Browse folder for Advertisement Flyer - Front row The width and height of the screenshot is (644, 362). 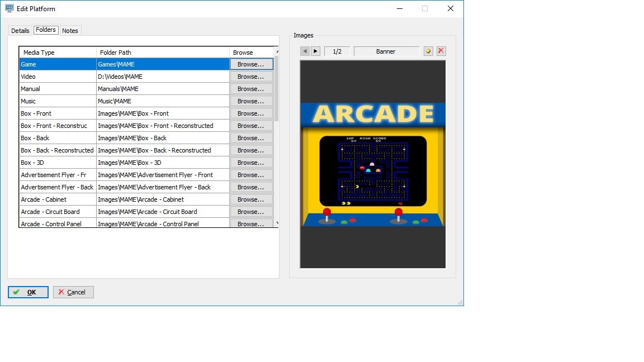pos(252,175)
